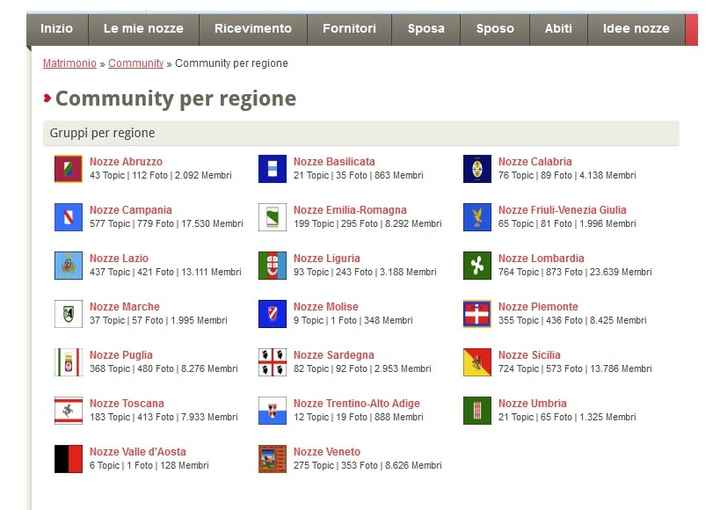The width and height of the screenshot is (720, 510).
Task: Open the Nozze Umbria group link
Action: point(532,403)
